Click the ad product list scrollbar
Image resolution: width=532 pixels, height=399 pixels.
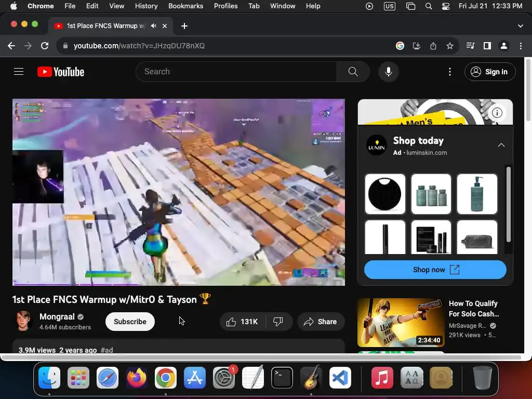tap(508, 204)
